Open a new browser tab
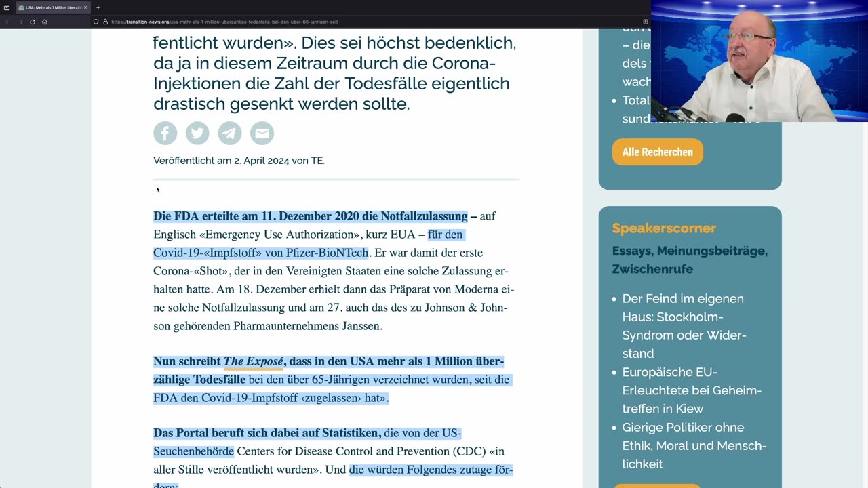Image resolution: width=868 pixels, height=488 pixels. [x=98, y=7]
